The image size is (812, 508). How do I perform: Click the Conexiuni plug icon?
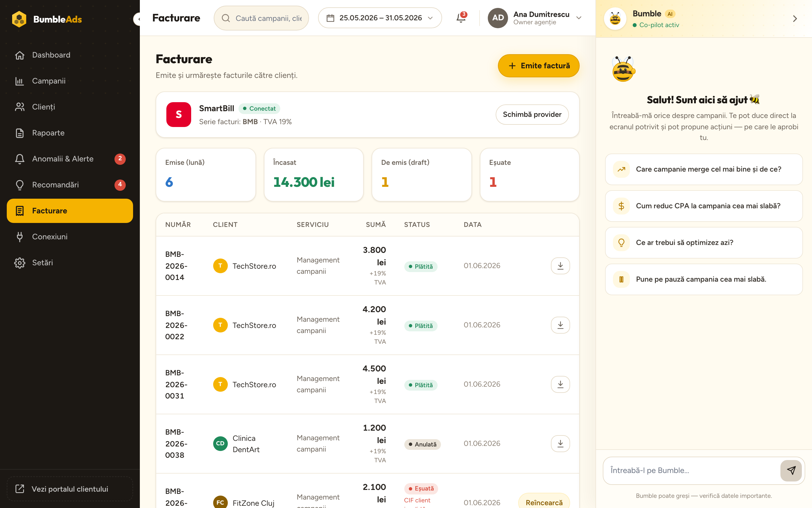[x=20, y=237]
